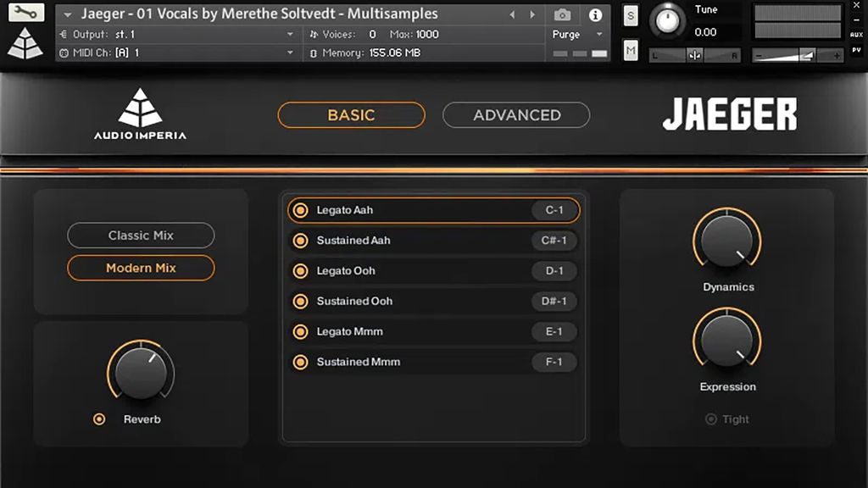Select the Legato Aah articulation name

344,210
